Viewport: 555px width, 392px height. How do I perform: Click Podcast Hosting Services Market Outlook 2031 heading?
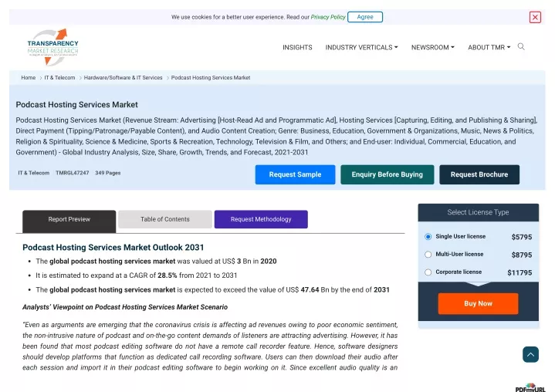(113, 247)
